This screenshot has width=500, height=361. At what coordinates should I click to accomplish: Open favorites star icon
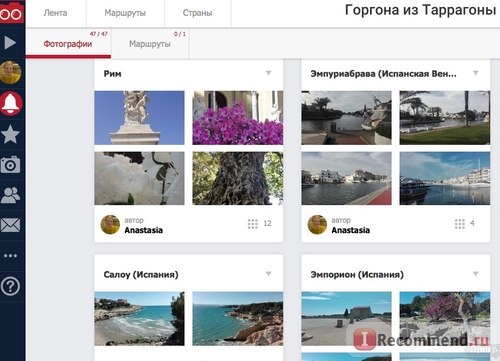click(x=10, y=134)
